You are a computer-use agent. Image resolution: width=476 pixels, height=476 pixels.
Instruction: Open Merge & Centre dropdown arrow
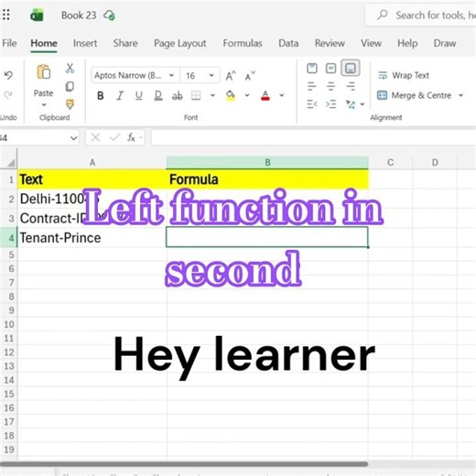pos(460,95)
